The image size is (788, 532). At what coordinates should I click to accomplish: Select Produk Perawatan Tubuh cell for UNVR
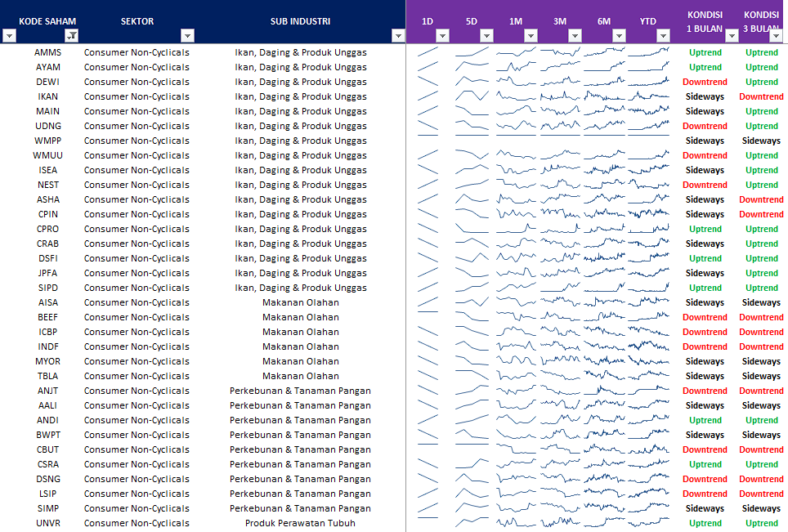pos(301,523)
